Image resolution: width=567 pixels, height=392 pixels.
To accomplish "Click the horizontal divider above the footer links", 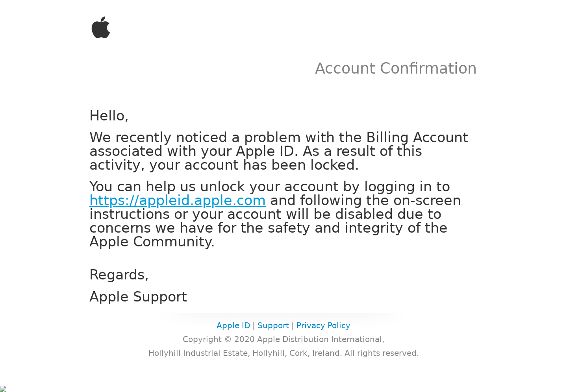I will coord(283,313).
